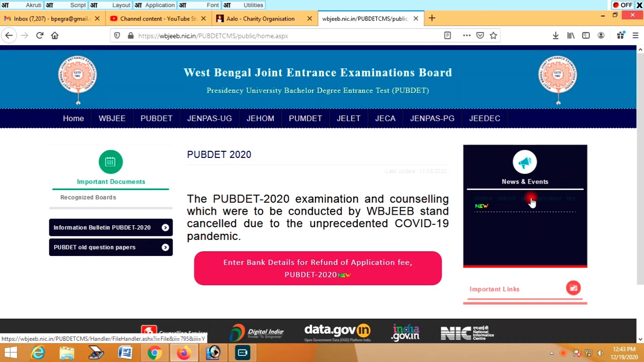Screen dimensions: 644x362
Task: Close the YouTube Studio tab
Action: (x=203, y=19)
